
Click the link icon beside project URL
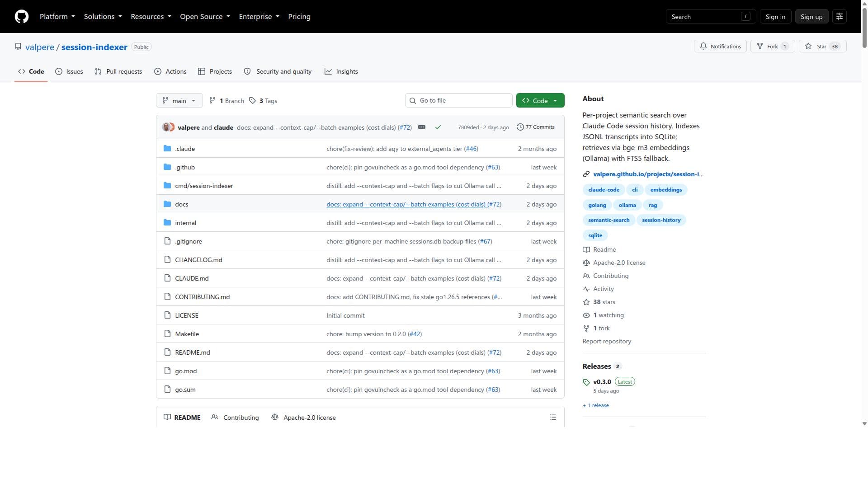click(x=586, y=174)
